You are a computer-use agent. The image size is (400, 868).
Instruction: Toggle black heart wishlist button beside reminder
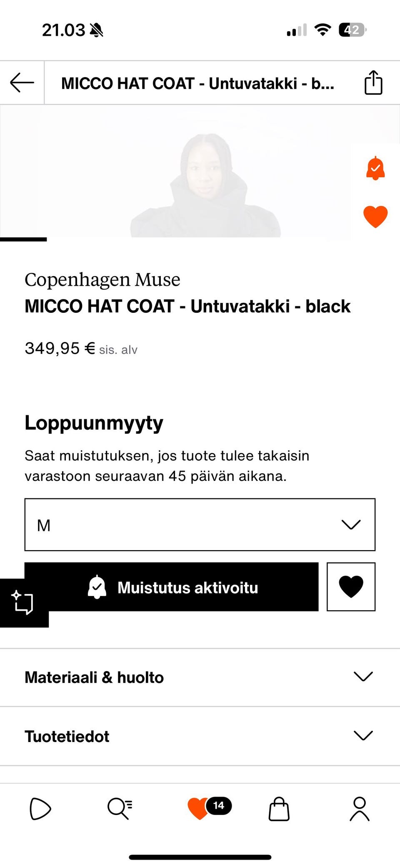click(x=351, y=586)
